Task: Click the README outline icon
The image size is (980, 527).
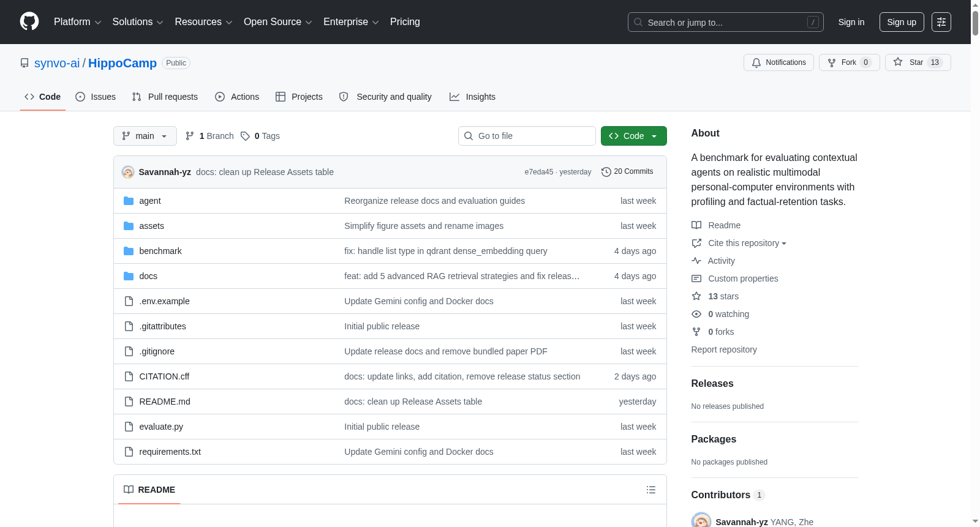Action: point(651,490)
